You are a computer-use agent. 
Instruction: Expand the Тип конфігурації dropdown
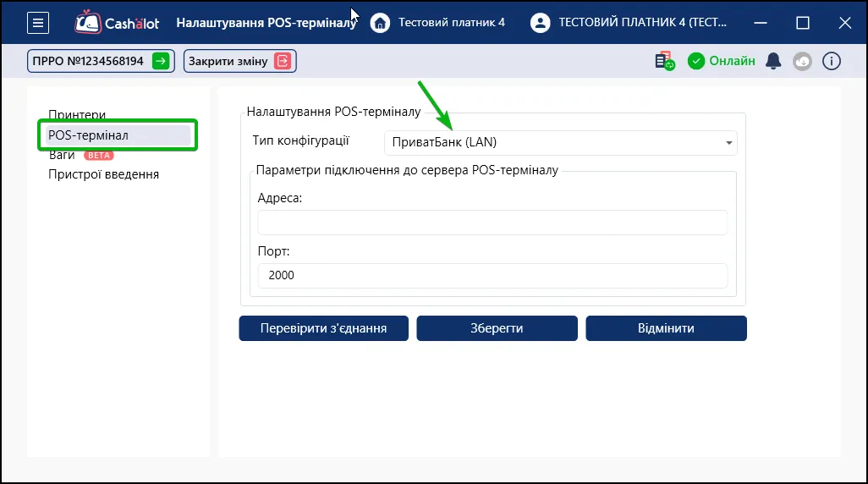[x=561, y=142]
